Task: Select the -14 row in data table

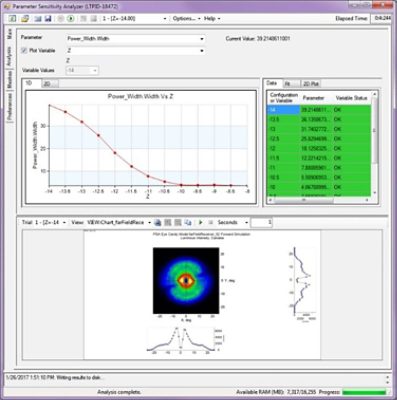Action: [x=319, y=110]
